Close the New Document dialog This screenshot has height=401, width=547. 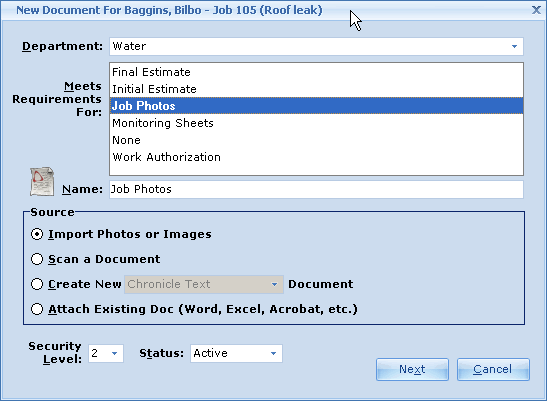(x=536, y=10)
